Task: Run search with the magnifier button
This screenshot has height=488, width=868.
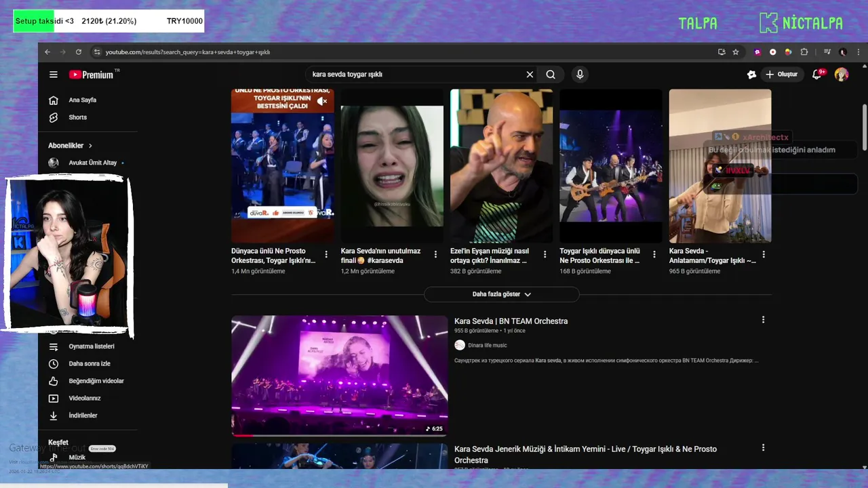Action: coord(551,75)
